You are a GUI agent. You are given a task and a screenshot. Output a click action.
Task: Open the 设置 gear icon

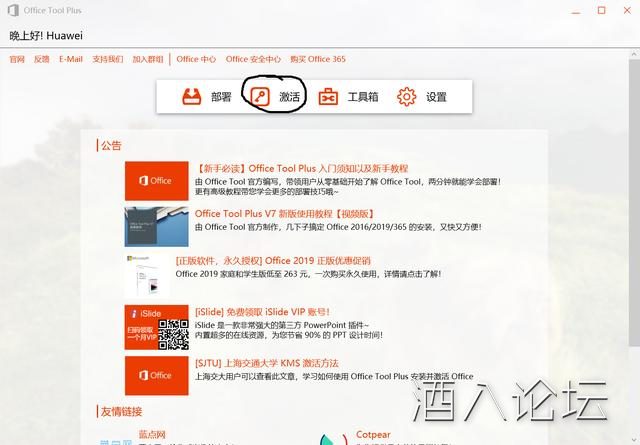[407, 97]
